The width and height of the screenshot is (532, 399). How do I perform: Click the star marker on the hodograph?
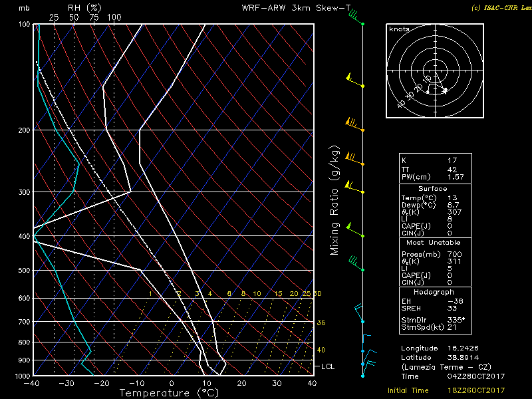pos(445,90)
